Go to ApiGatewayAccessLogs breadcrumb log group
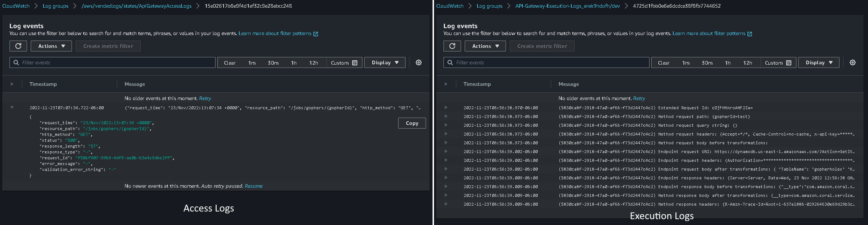868x225 pixels. [136, 6]
